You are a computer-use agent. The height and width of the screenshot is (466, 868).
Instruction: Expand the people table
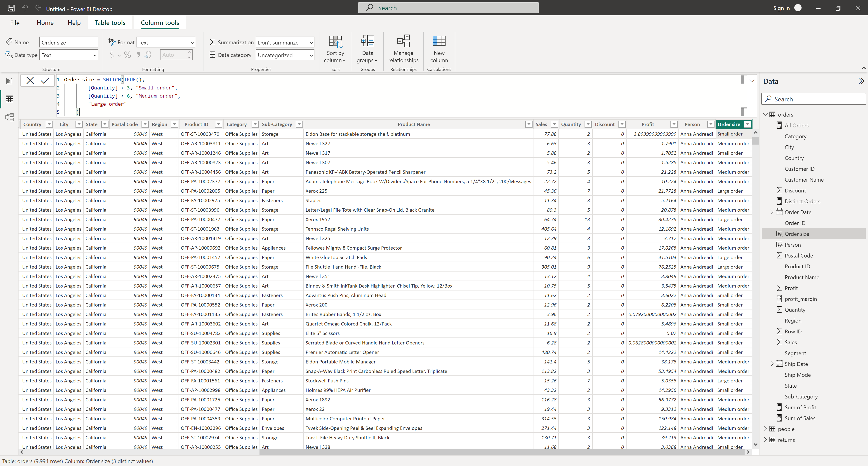click(x=765, y=429)
